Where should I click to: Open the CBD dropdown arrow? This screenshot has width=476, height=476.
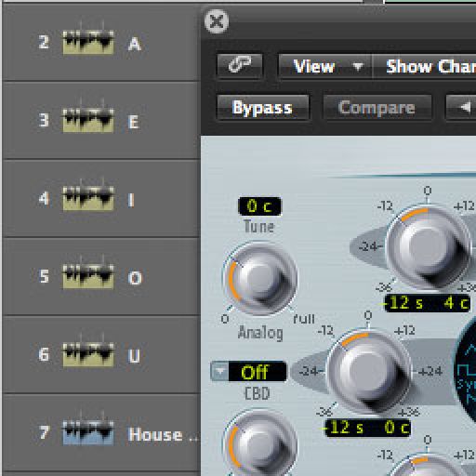tap(219, 371)
